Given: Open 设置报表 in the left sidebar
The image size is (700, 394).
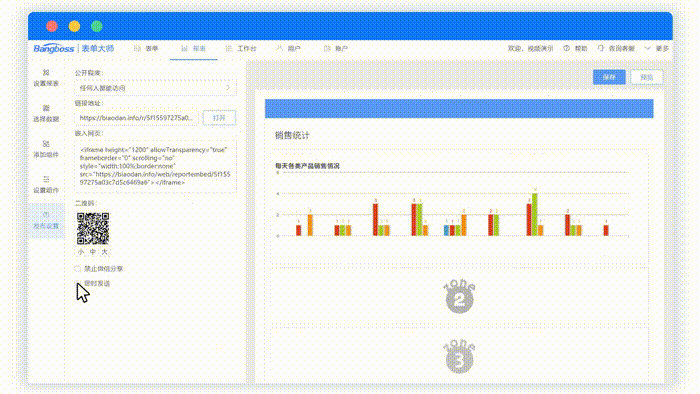Looking at the screenshot, I should (x=46, y=78).
